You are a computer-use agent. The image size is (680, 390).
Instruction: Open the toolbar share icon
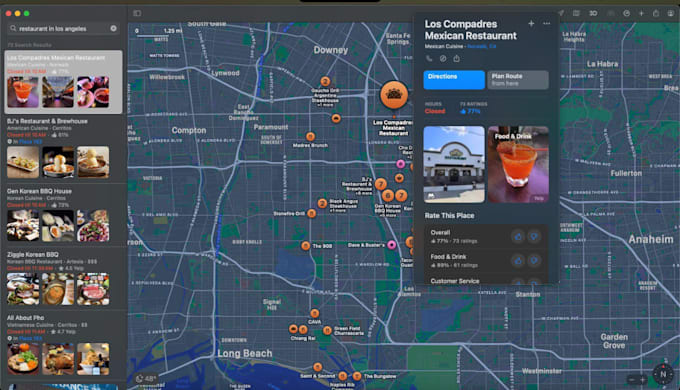[656, 13]
